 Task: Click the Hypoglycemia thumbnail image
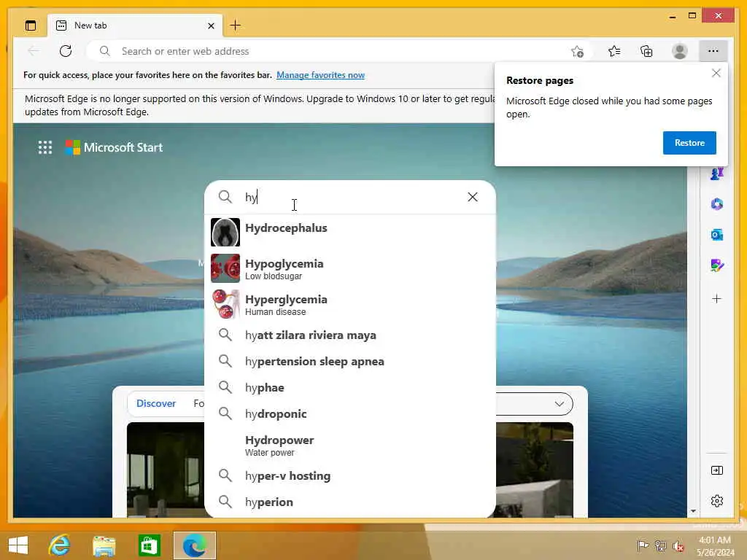coord(225,268)
